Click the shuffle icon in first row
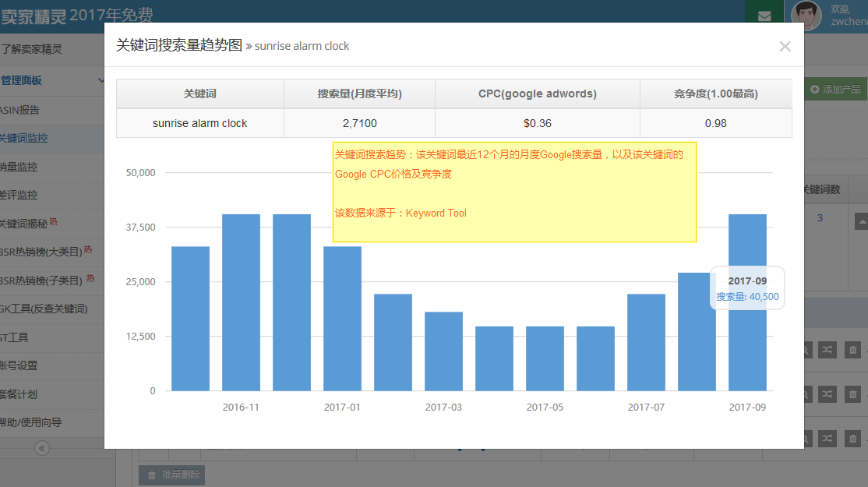 click(827, 351)
